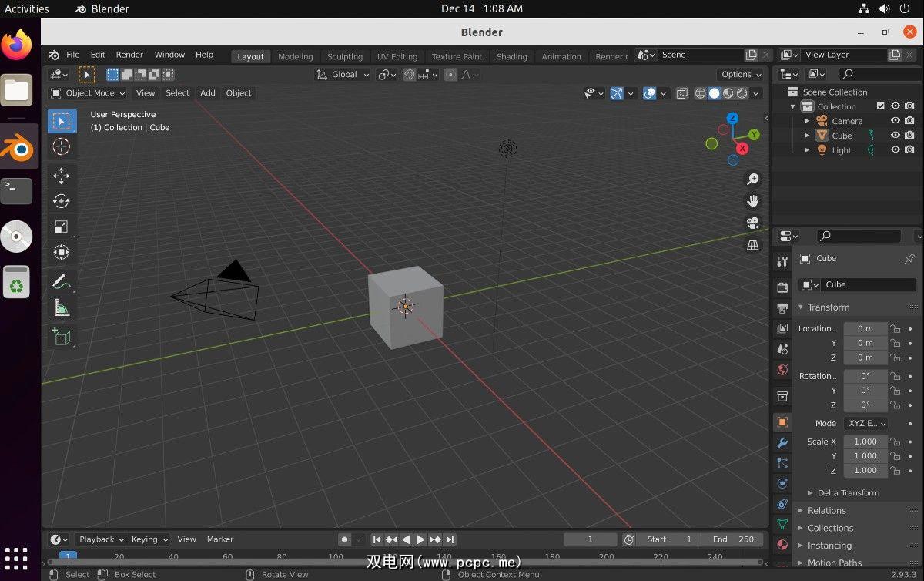Expand the Relations panel

pyautogui.click(x=826, y=511)
